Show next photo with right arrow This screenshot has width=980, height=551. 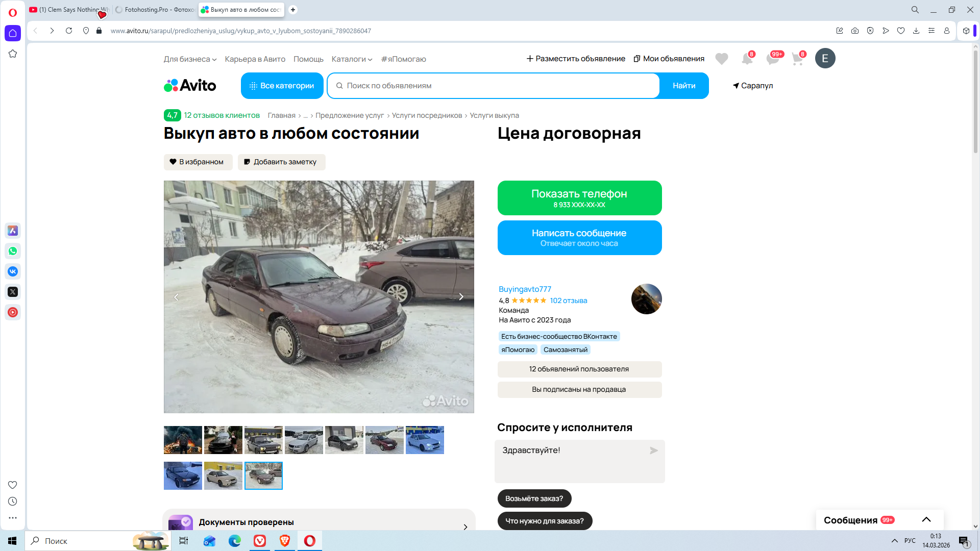pos(461,297)
